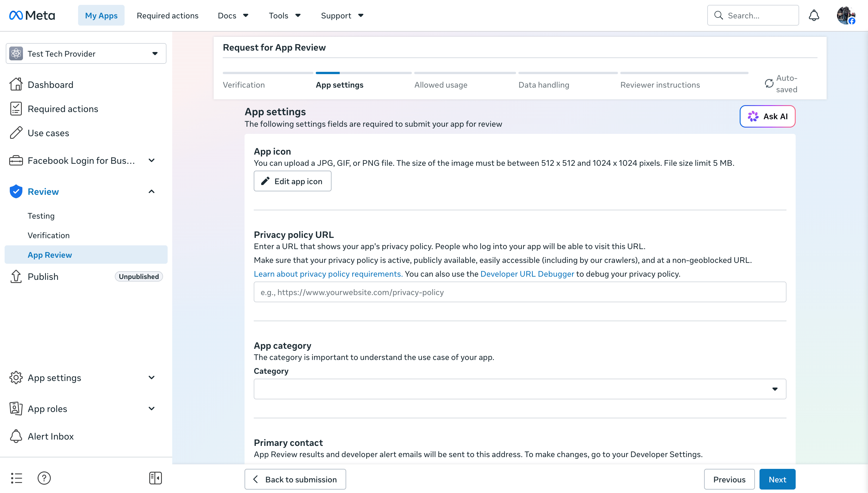Screen dimensions: 868x493
Task: Open Verification under Review in sidebar
Action: [49, 235]
